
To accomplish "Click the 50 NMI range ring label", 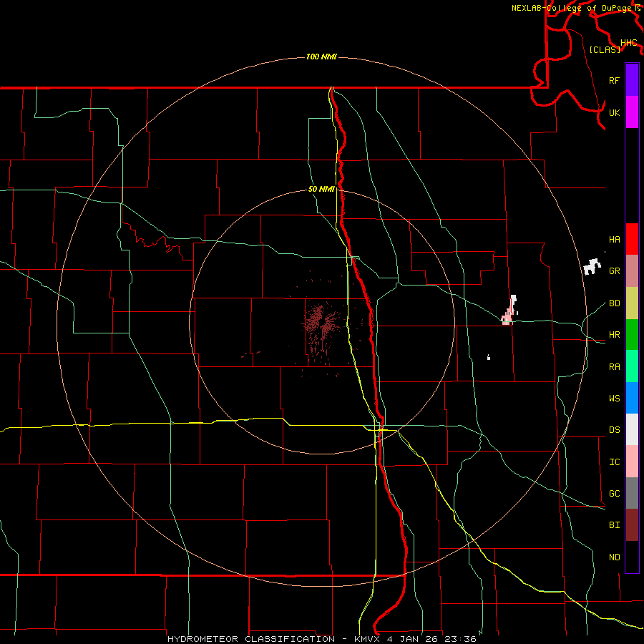I will click(321, 189).
